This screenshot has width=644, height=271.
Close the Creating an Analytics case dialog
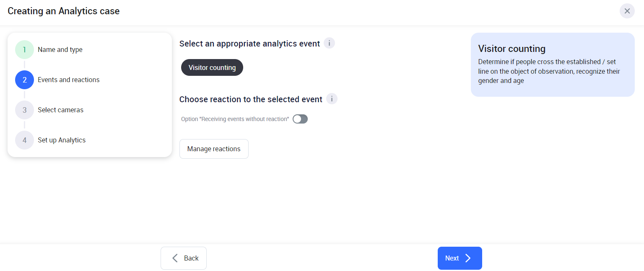(627, 11)
